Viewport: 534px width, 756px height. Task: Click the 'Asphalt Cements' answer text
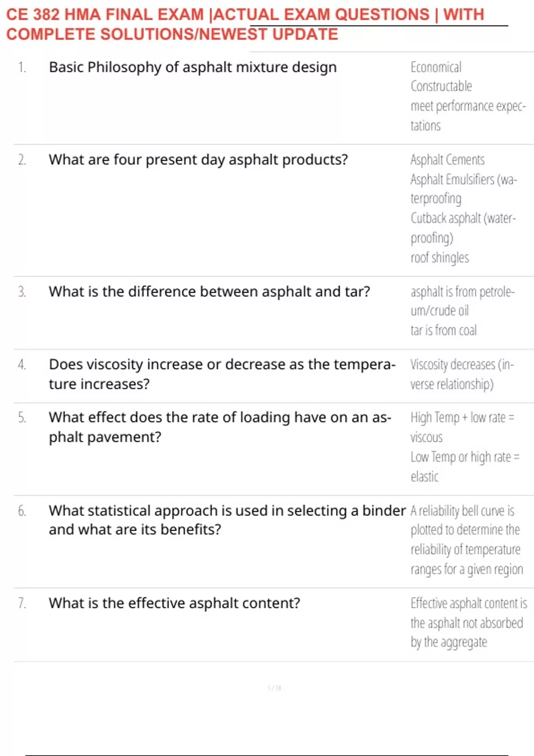[447, 160]
